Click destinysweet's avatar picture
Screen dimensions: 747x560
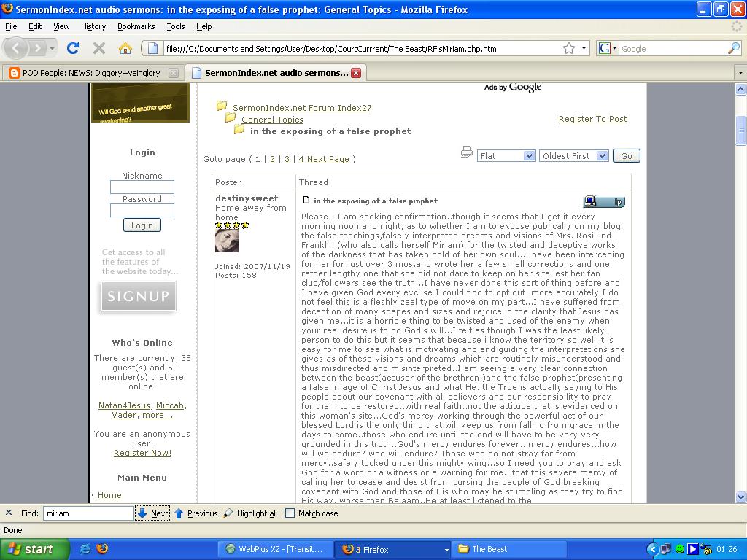tap(227, 241)
